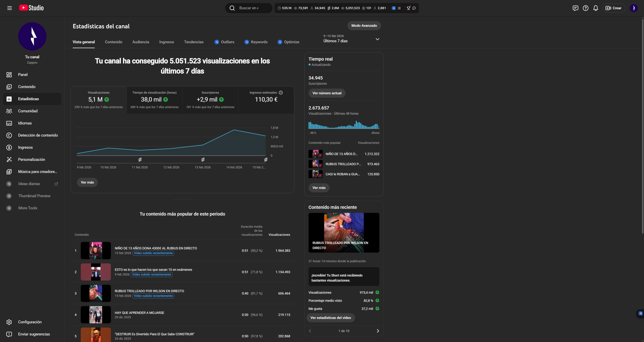Click the send feedback icon in header
644x342 pixels.
pos(575,8)
